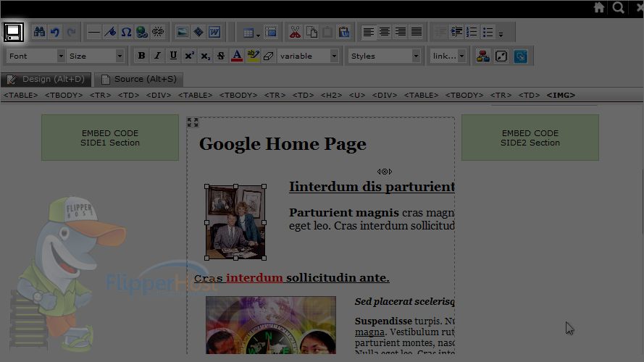644x362 pixels.
Task: Click the sitemap hierarchy icon
Action: [x=482, y=56]
